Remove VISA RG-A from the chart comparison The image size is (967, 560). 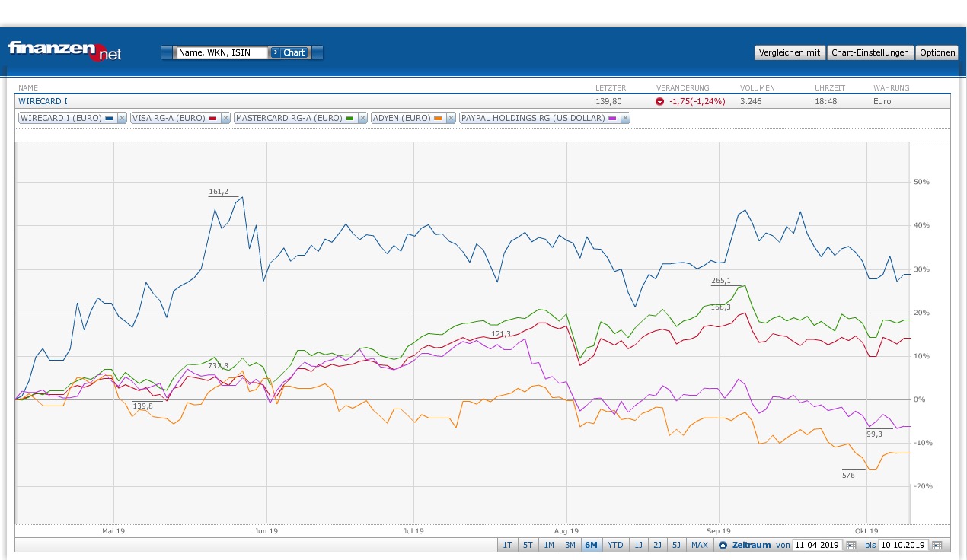click(225, 118)
